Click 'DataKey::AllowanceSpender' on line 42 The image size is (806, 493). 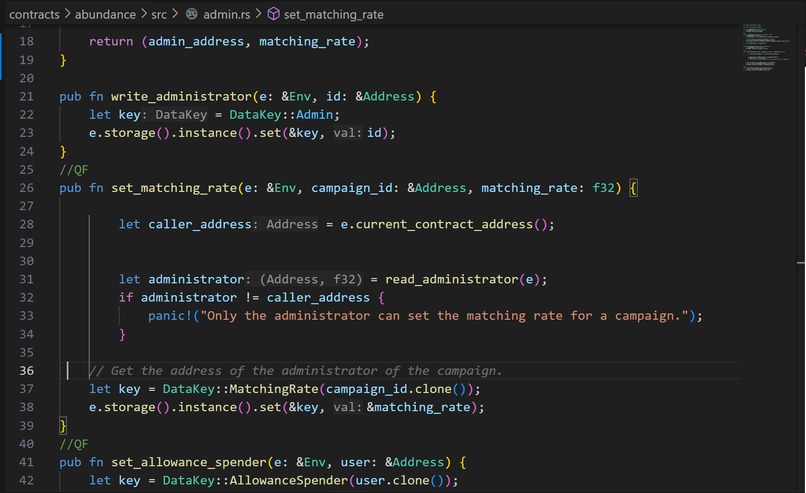pyautogui.click(x=255, y=481)
